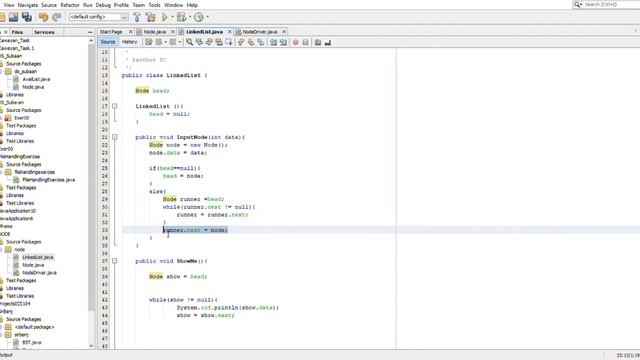
Task: Click the Clean and Build Project icon
Action: pyautogui.click(x=151, y=17)
